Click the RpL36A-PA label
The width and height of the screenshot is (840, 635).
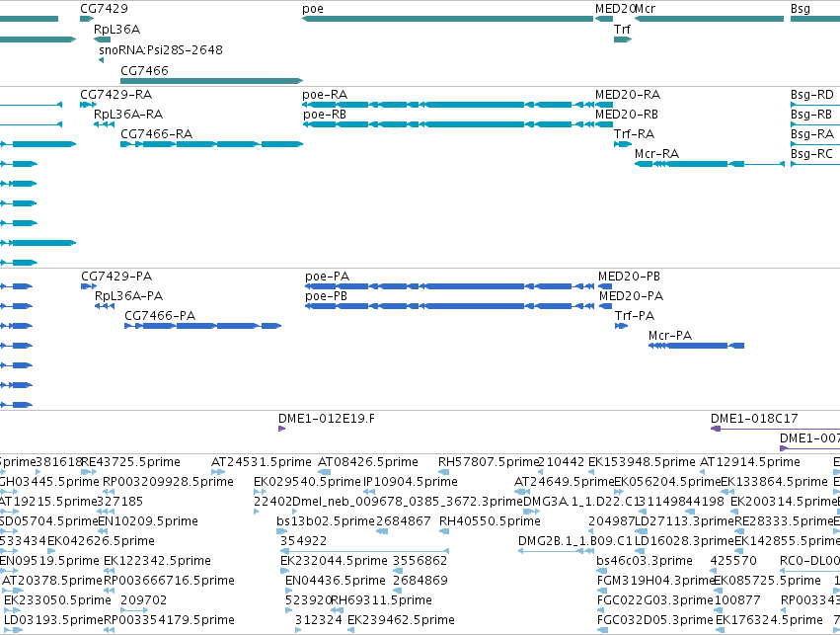tap(129, 296)
